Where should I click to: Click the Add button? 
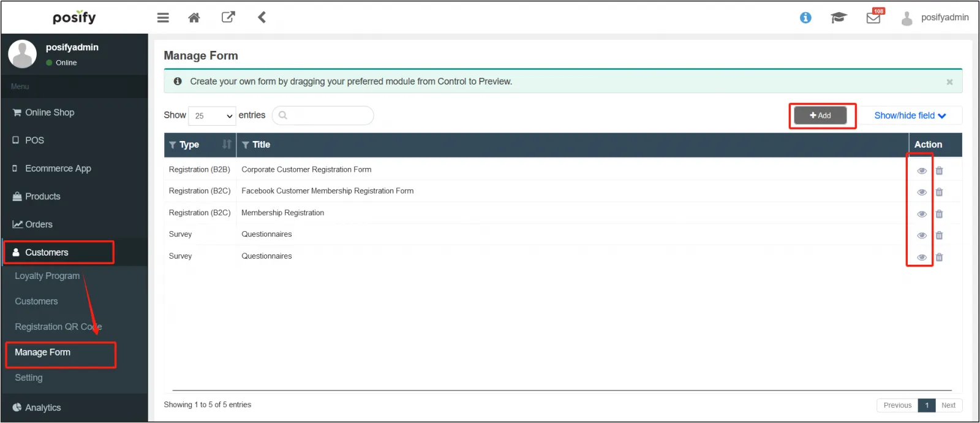(820, 115)
